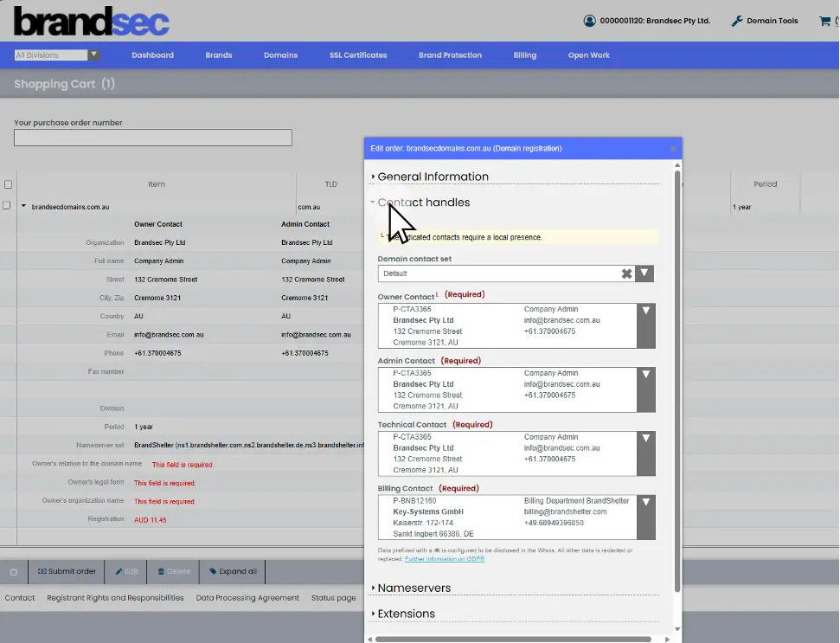Open the Admin Contact dropdown
840x643 pixels.
click(x=646, y=389)
